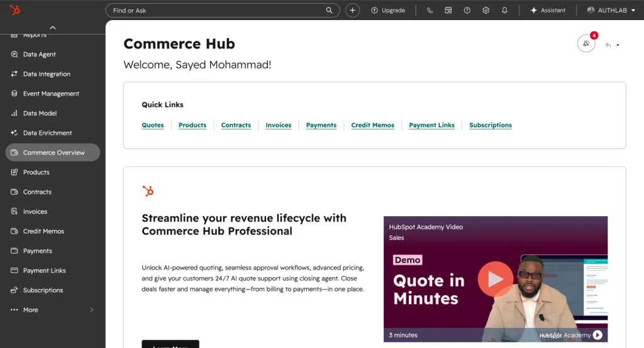Open the dropdown beside celebration icon

tap(613, 45)
